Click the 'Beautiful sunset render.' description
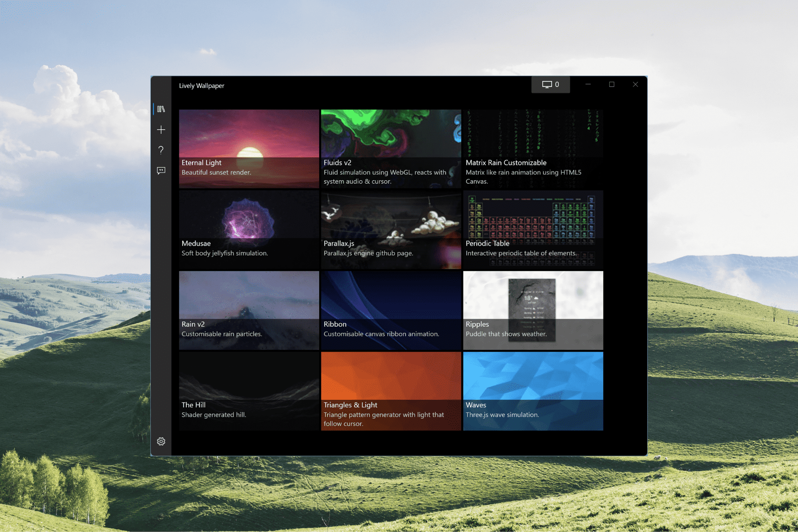This screenshot has height=532, width=798. 216,172
